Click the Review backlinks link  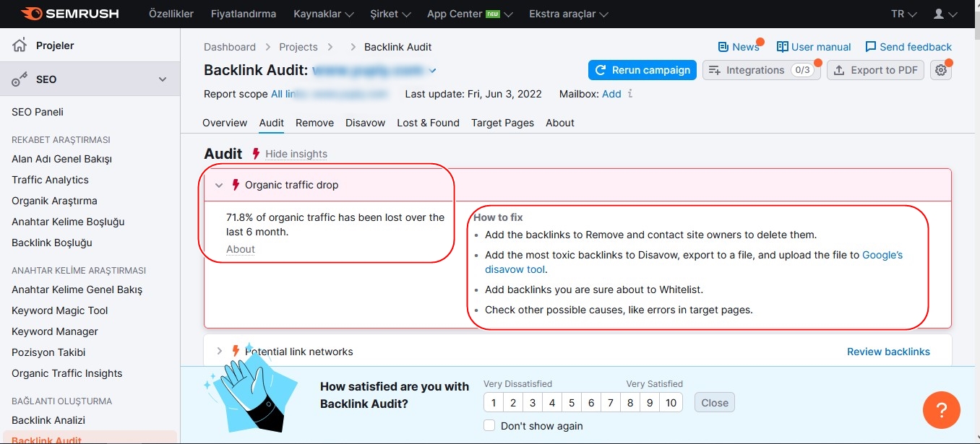[888, 352]
